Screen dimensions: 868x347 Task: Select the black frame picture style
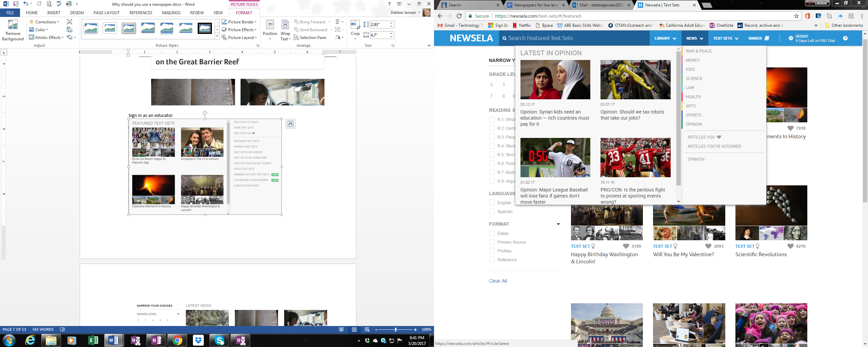point(204,28)
